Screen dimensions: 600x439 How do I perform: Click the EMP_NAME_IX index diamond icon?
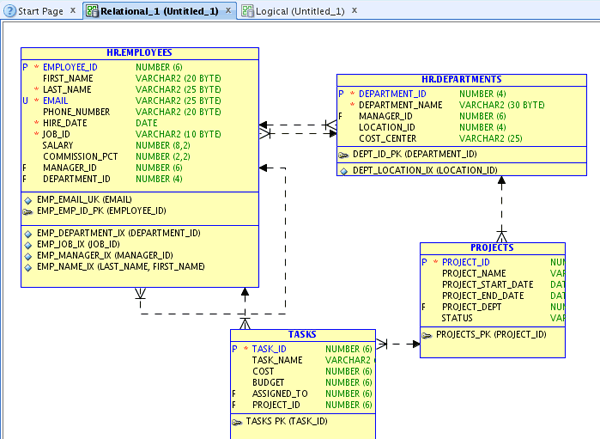pos(28,267)
